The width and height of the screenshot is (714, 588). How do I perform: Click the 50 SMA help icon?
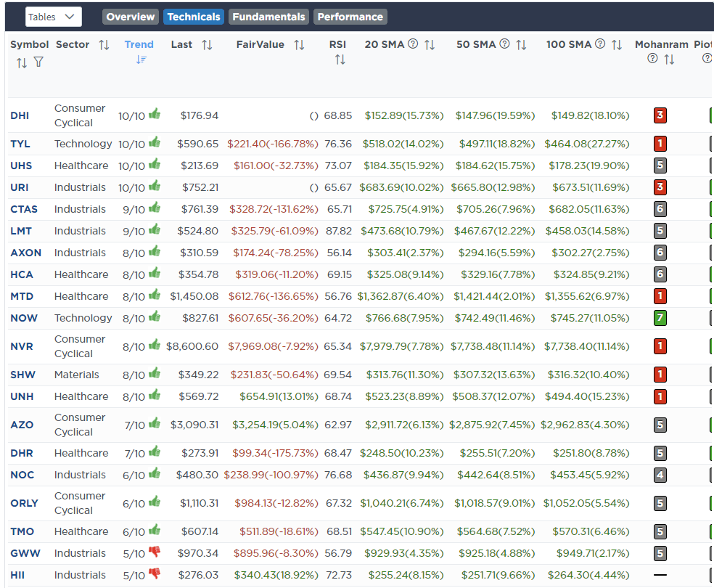coord(504,44)
